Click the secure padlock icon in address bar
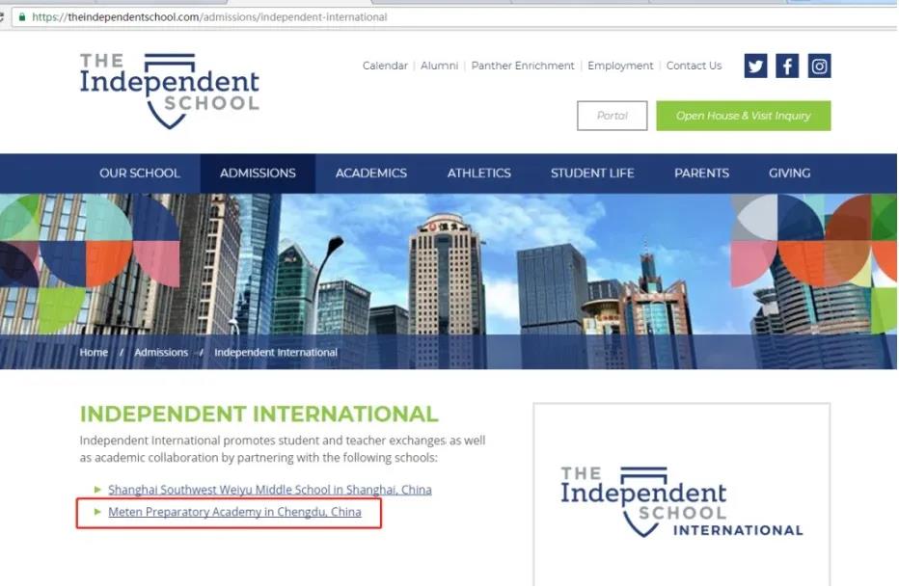899x588 pixels. [x=22, y=16]
